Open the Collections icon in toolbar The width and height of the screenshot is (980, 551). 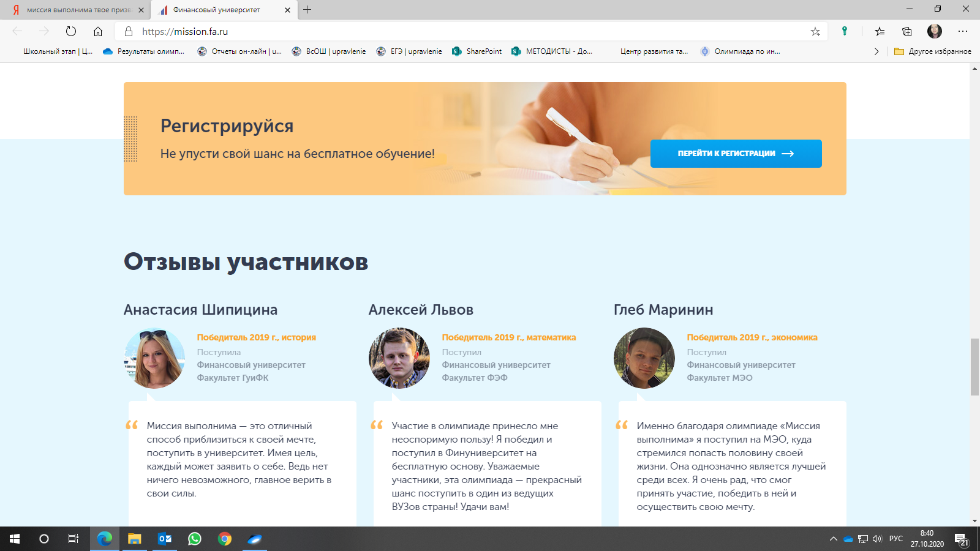(x=907, y=31)
